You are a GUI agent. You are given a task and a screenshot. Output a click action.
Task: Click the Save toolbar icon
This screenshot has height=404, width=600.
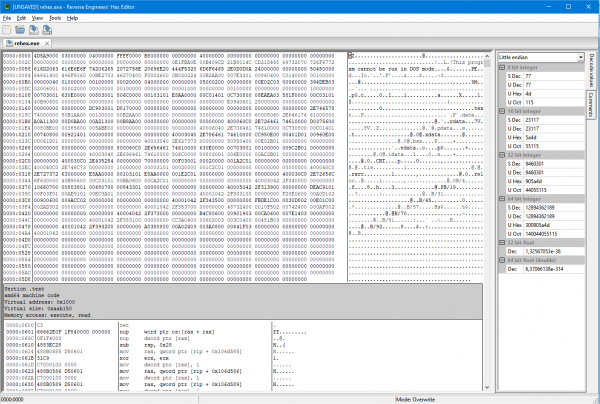pyautogui.click(x=35, y=31)
